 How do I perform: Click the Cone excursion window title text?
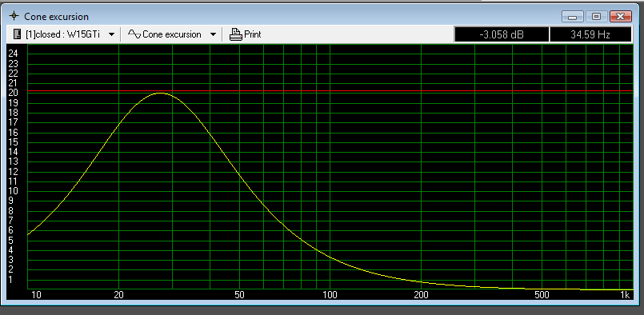coord(56,17)
